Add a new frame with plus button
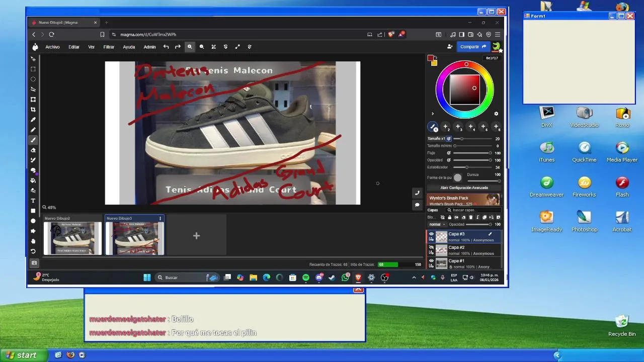 pos(196,236)
